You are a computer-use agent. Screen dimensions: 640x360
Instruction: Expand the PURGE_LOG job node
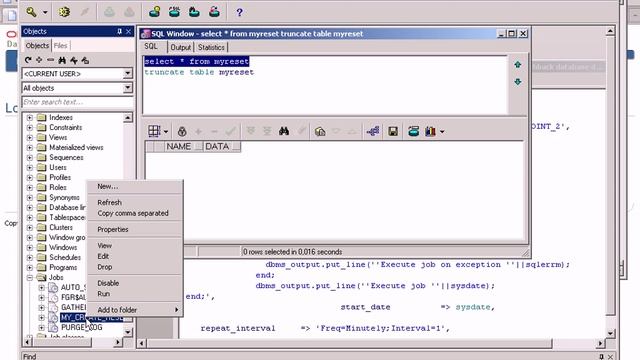pos(41,327)
